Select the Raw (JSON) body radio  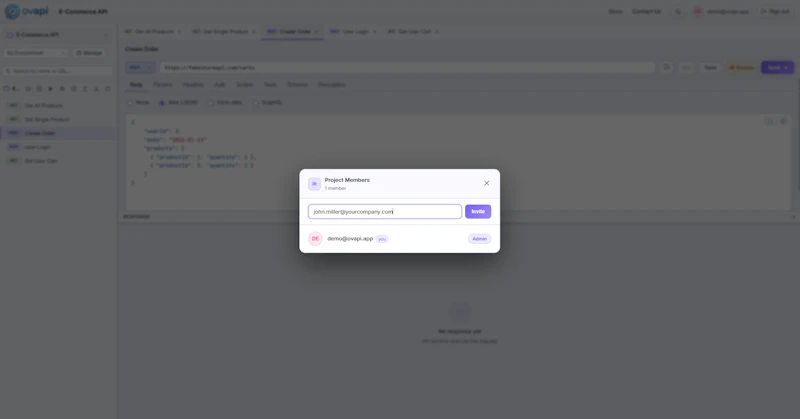click(162, 103)
